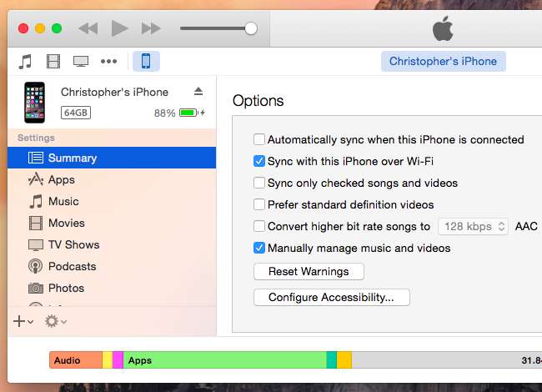Uncheck Manually manage music and videos

259,248
